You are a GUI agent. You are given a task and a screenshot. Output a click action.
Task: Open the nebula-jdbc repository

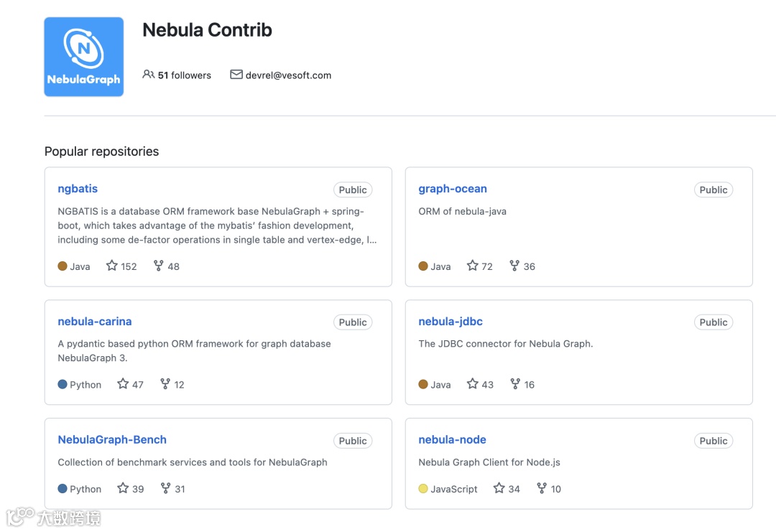pos(451,322)
